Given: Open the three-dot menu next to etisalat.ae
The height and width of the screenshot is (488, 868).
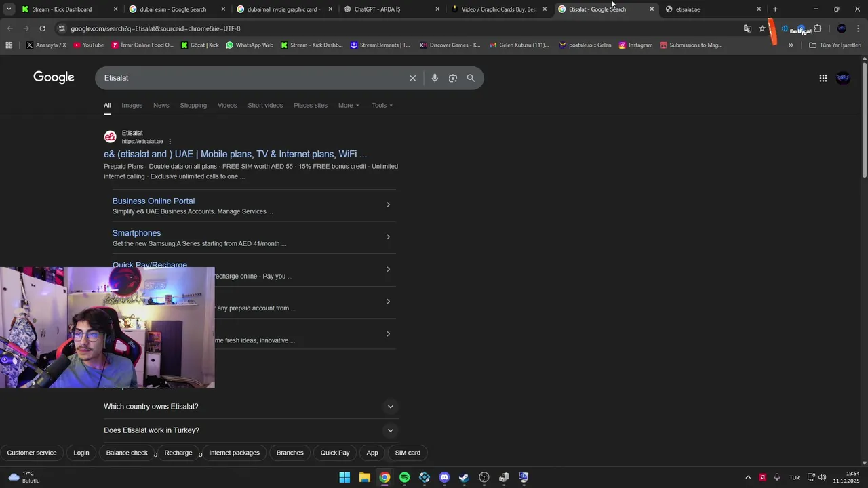Looking at the screenshot, I should tap(170, 142).
